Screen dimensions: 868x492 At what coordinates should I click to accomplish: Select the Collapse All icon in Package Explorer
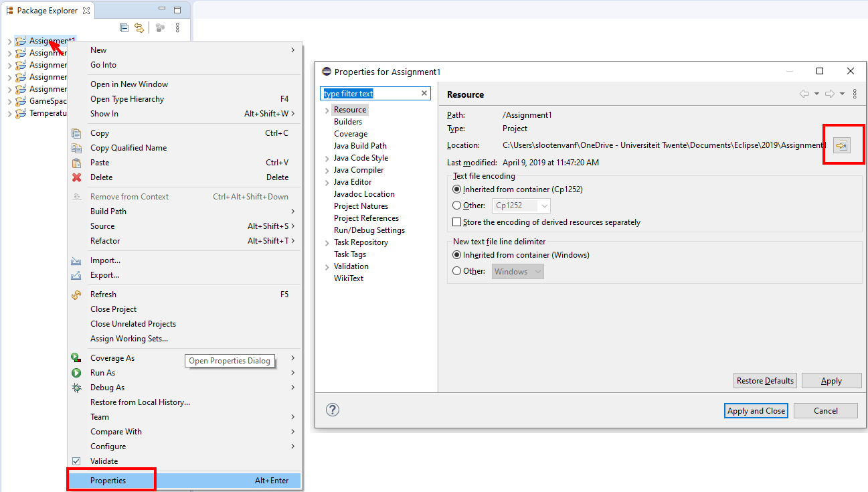pos(124,27)
